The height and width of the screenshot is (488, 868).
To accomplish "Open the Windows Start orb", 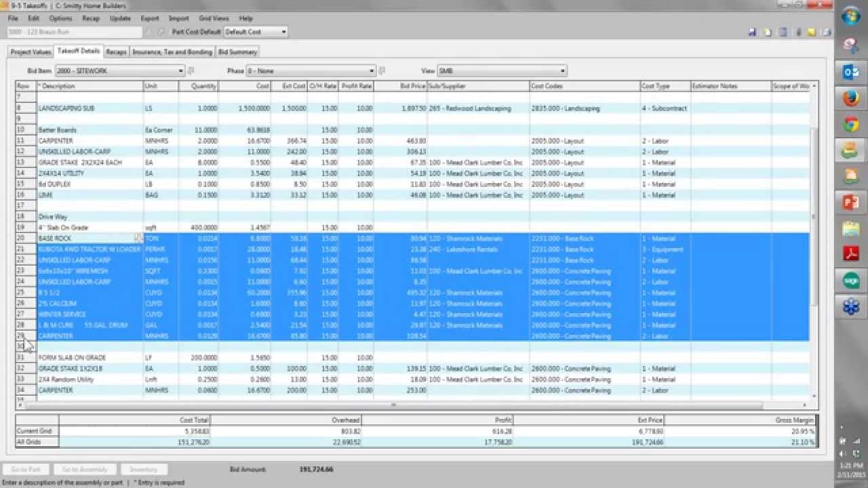I will (851, 17).
